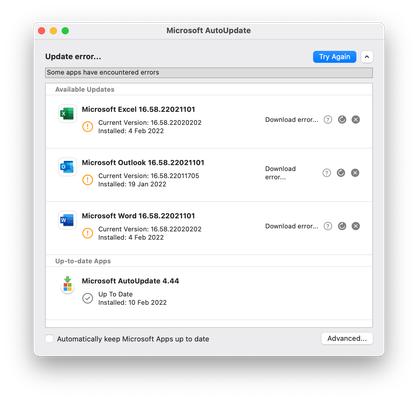Click the Word warning exclamation icon
418x400 pixels.
pyautogui.click(x=88, y=233)
